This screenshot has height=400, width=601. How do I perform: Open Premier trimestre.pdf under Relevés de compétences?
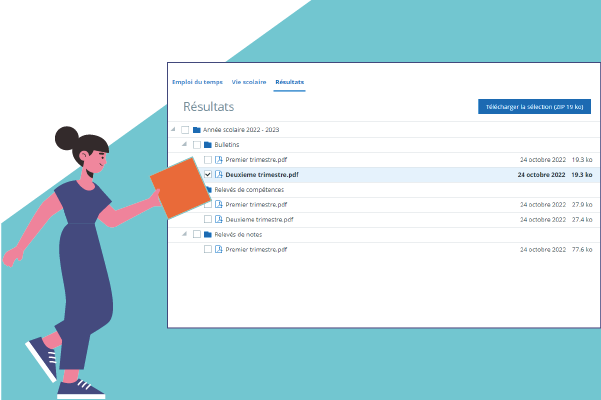tap(256, 205)
